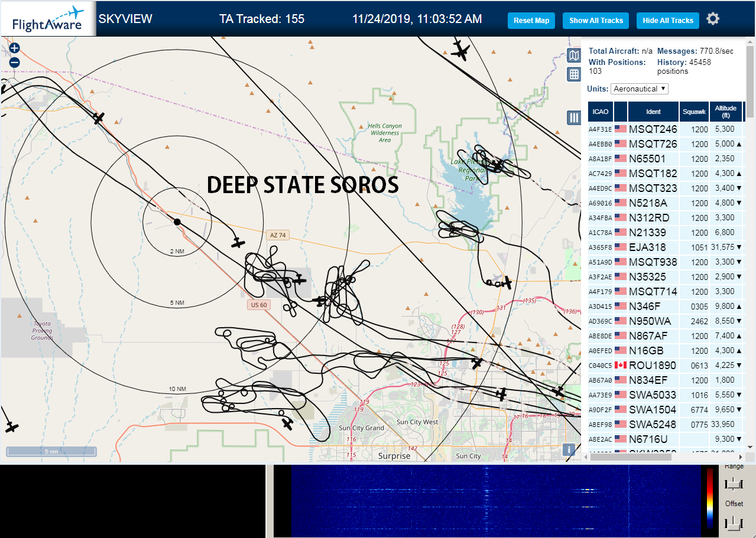This screenshot has width=756, height=538.
Task: Sort the table by Ident column
Action: tap(654, 112)
